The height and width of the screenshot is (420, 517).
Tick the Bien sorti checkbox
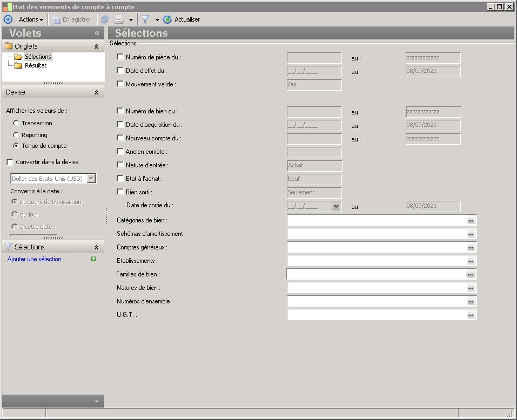pyautogui.click(x=120, y=192)
